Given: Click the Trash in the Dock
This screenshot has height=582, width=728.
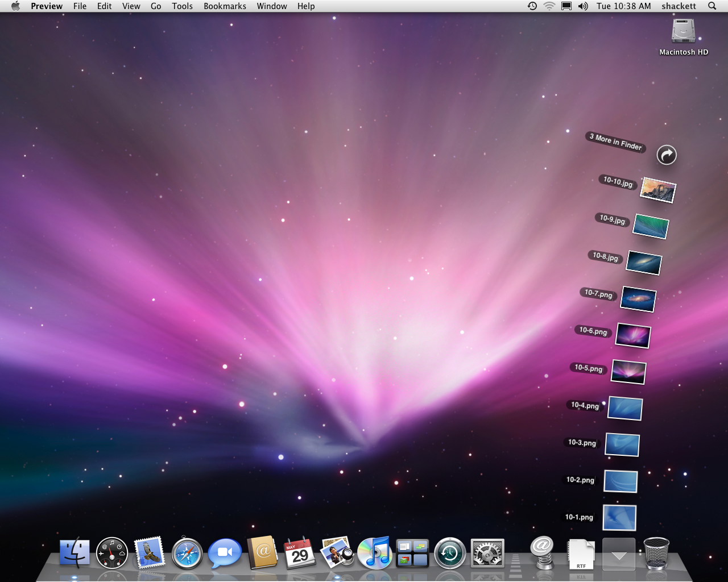Looking at the screenshot, I should tap(656, 553).
